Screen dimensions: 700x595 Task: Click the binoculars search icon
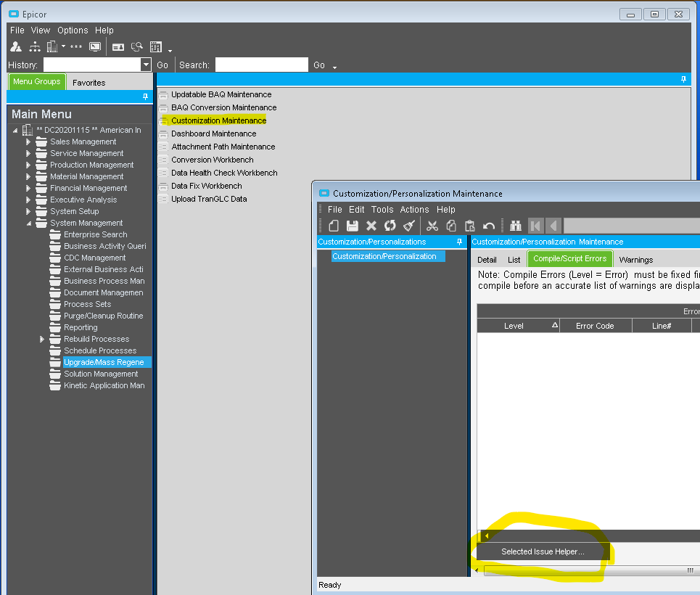516,226
